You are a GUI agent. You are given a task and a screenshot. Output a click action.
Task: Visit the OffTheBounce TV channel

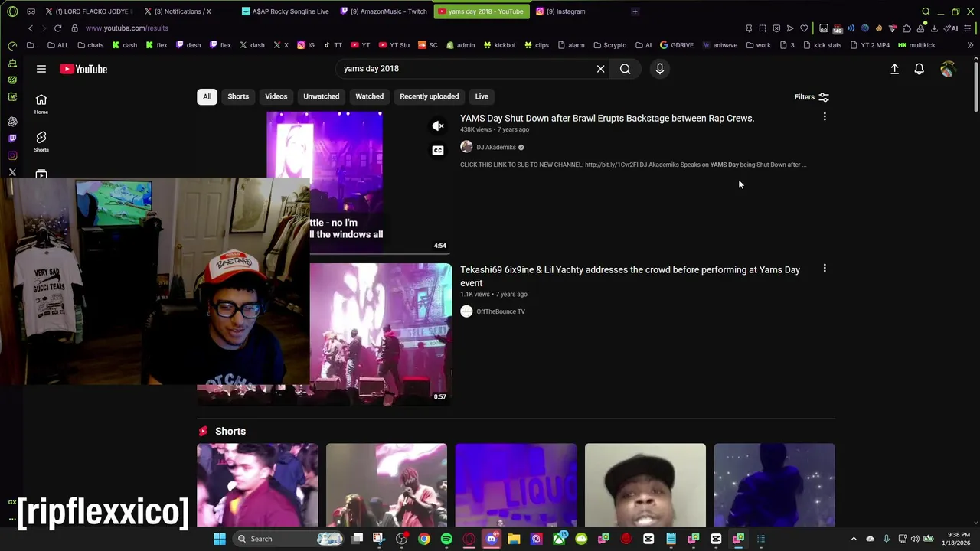click(x=501, y=311)
